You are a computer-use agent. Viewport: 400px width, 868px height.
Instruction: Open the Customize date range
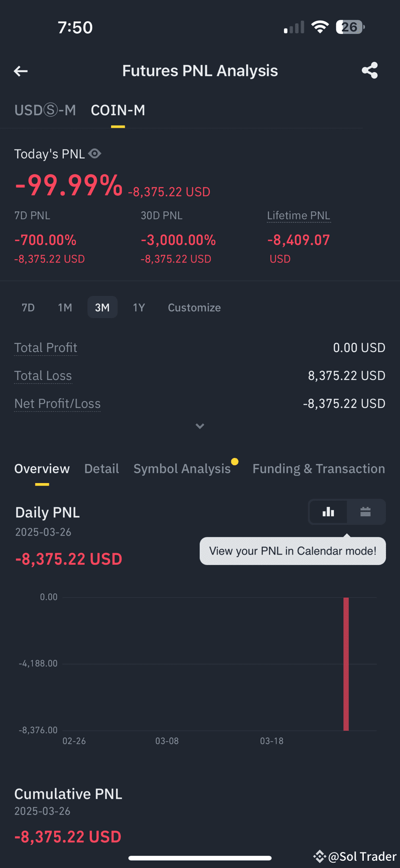[194, 308]
